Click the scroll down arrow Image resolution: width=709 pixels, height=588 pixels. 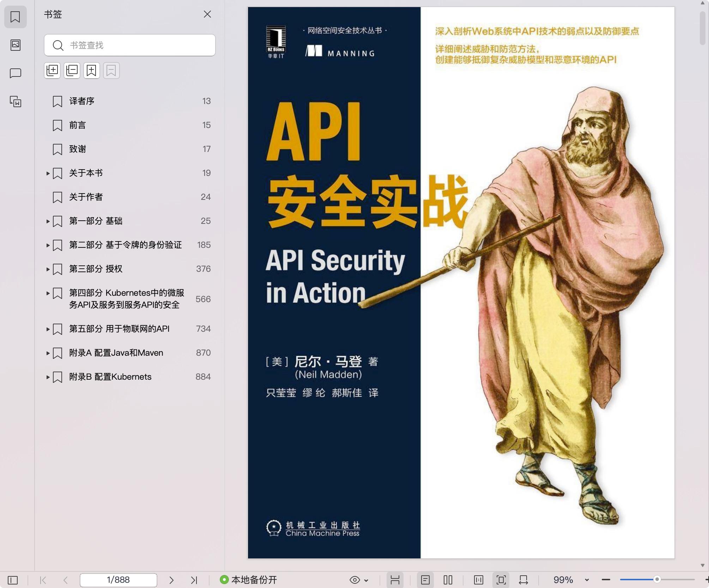(x=703, y=565)
